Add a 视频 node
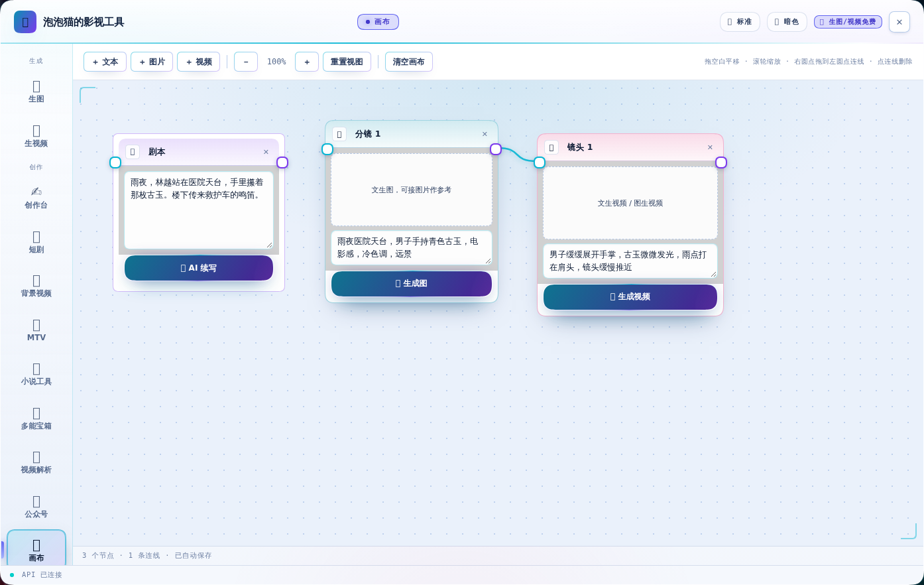This screenshot has height=585, width=924. (198, 62)
